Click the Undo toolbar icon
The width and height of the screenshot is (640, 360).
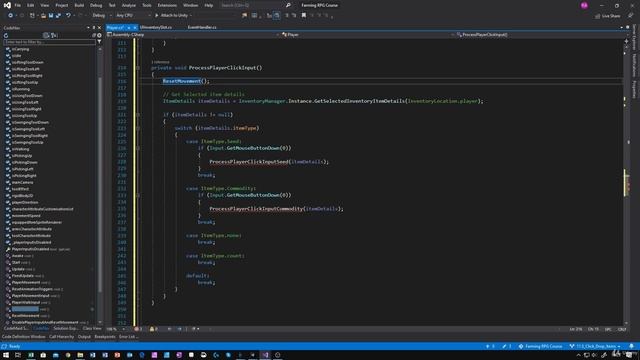(68, 16)
